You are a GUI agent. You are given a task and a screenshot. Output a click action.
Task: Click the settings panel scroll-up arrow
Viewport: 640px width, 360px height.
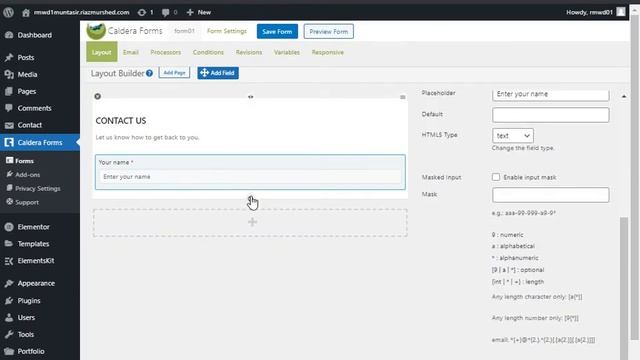624,96
